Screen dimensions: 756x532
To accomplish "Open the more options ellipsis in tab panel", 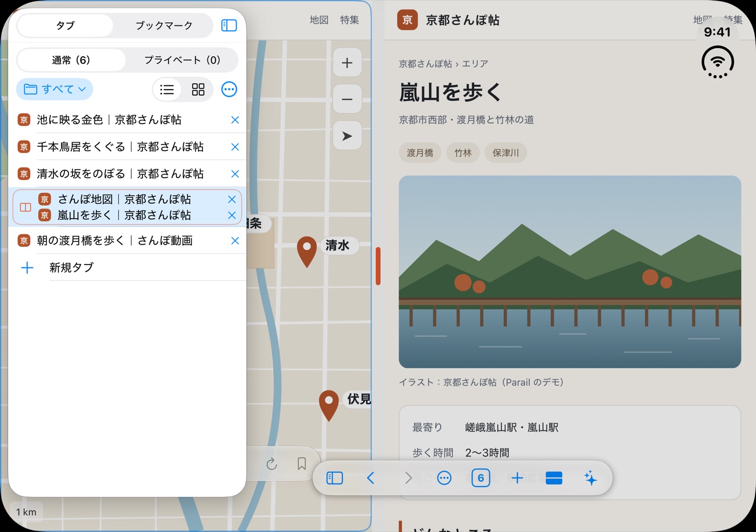I will (229, 89).
